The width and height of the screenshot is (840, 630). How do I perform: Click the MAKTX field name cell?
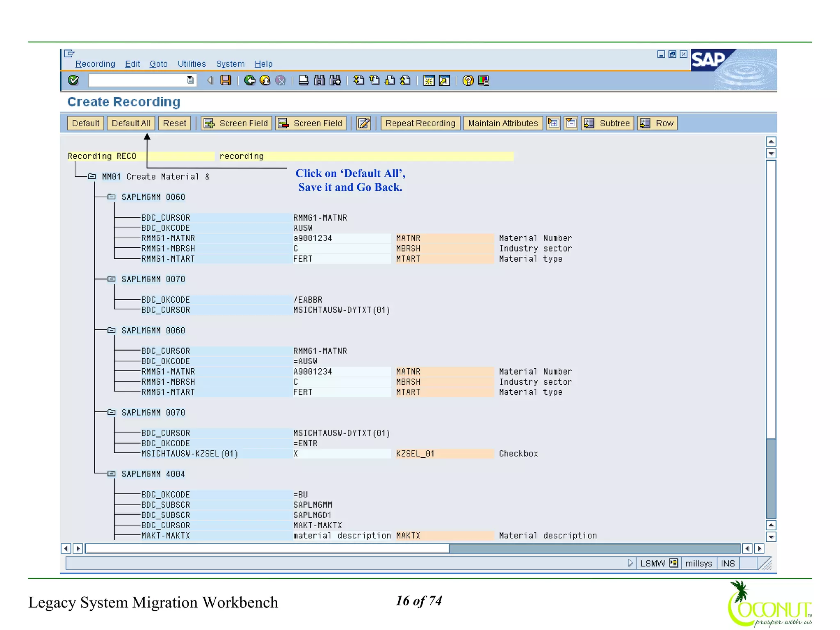pos(445,536)
